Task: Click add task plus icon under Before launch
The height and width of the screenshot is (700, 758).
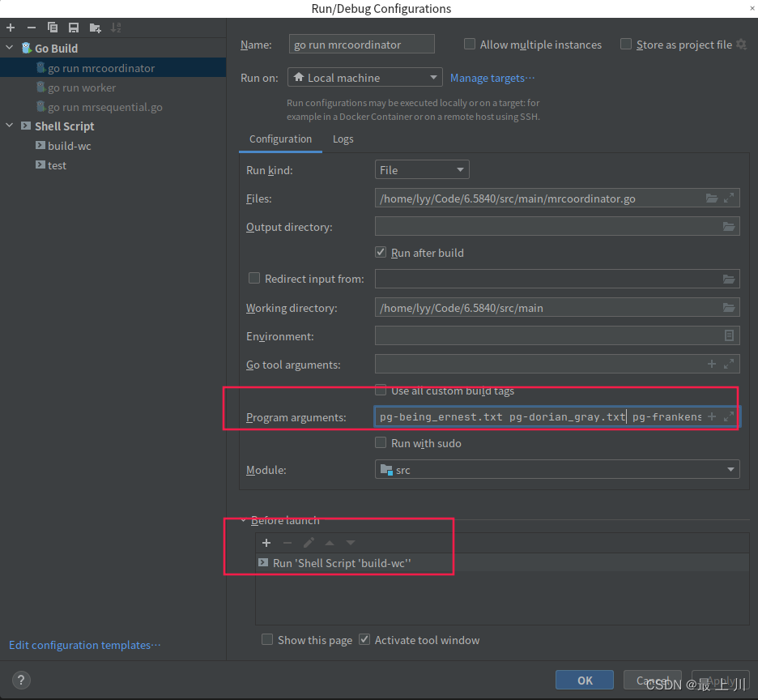Action: (x=266, y=543)
